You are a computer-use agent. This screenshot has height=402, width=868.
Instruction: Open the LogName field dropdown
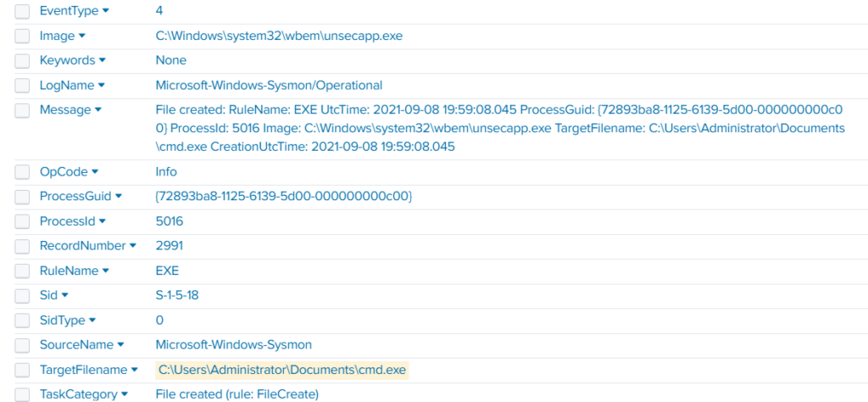click(102, 86)
